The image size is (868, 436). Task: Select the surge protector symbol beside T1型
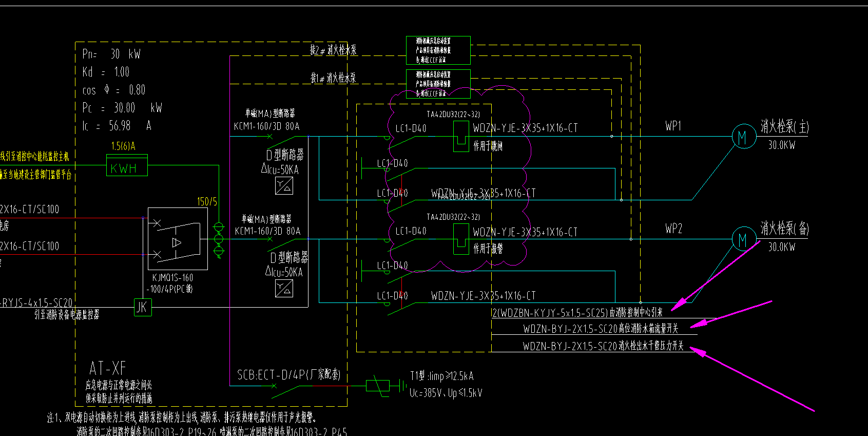click(378, 385)
